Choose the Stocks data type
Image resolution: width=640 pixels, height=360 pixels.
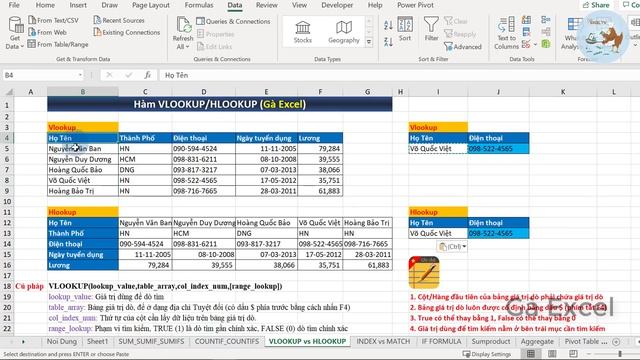(302, 32)
